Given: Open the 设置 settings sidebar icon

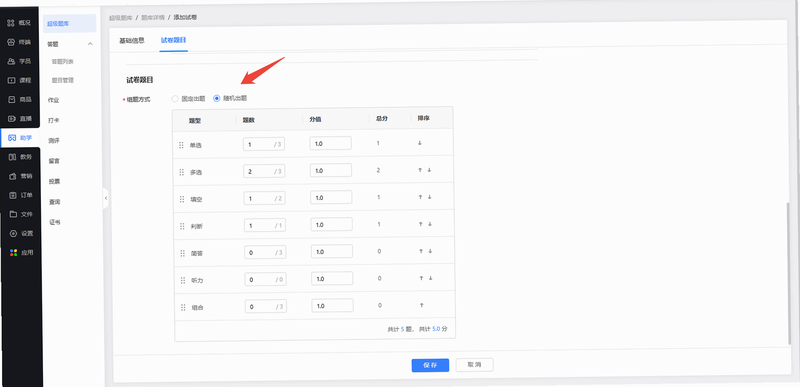Looking at the screenshot, I should pyautogui.click(x=13, y=234).
